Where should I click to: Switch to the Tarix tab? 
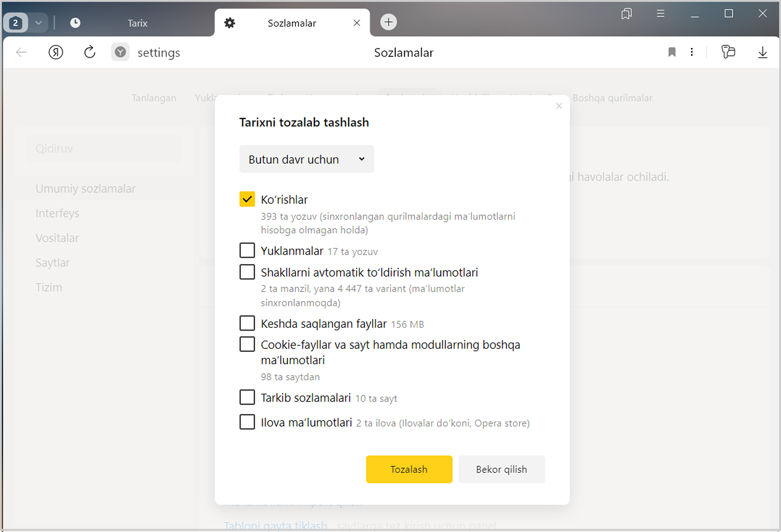click(x=138, y=23)
